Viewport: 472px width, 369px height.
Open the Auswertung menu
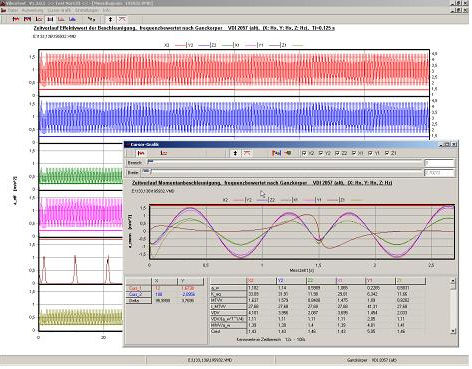[x=33, y=10]
